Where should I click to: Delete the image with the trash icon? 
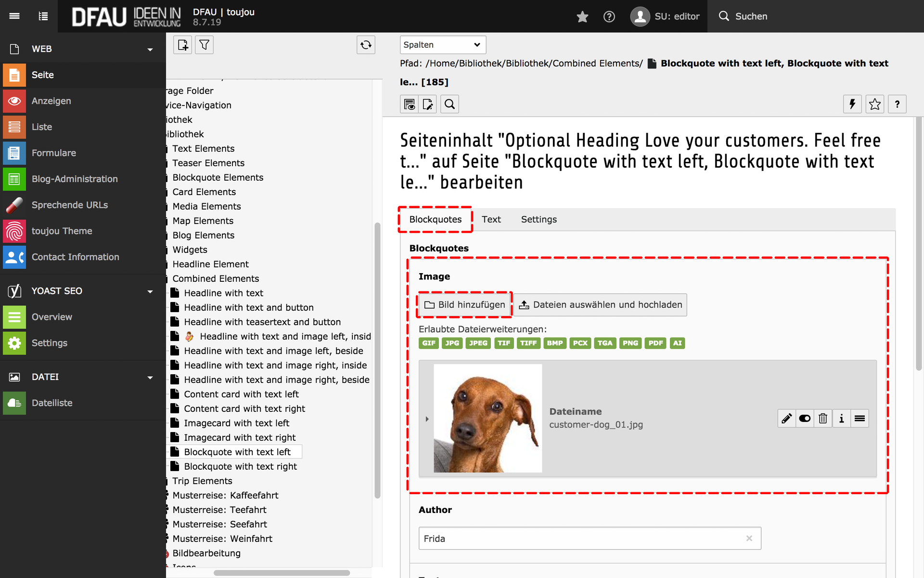(x=823, y=419)
